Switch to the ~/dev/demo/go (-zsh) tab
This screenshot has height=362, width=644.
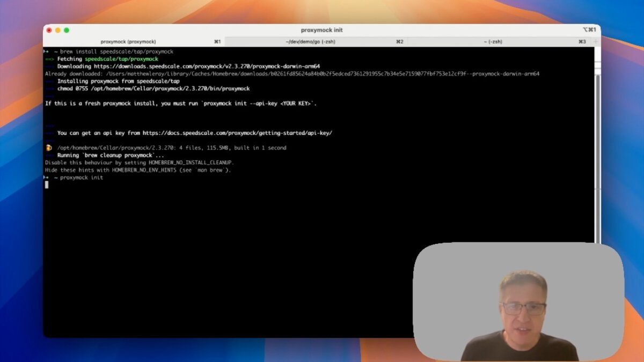pos(316,41)
